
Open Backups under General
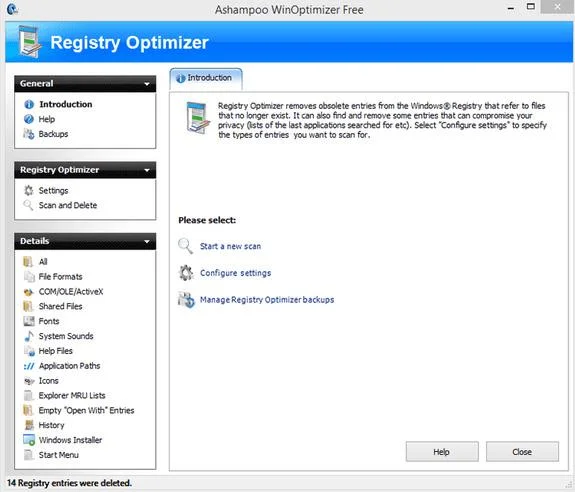click(54, 134)
